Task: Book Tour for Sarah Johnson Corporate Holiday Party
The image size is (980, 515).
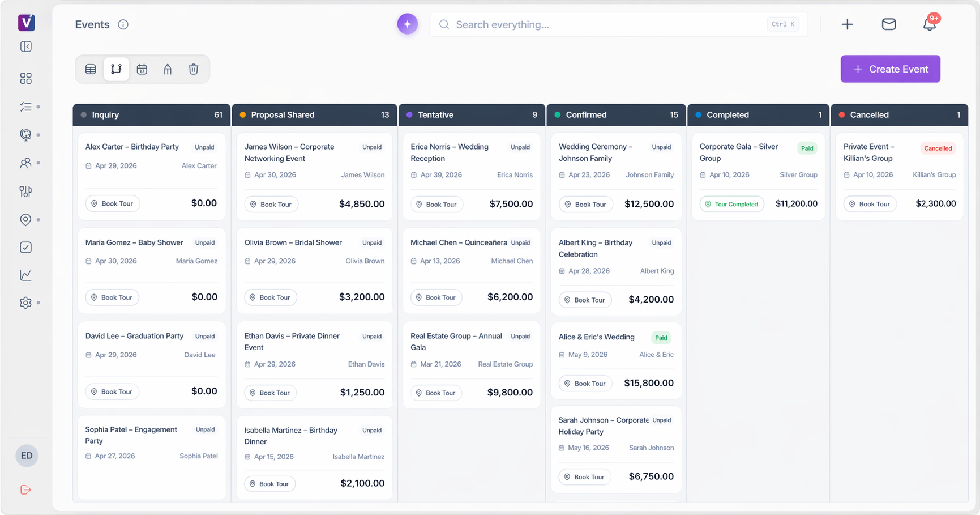Action: (585, 477)
